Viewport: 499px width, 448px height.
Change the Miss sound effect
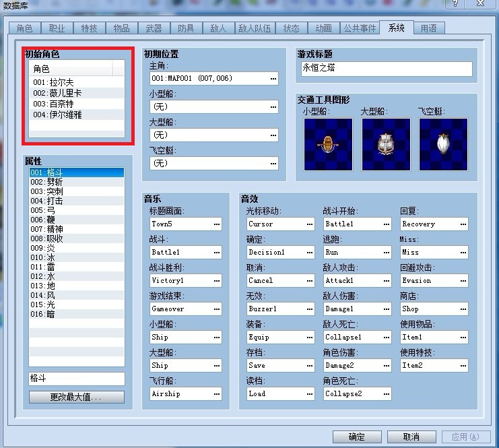point(434,252)
